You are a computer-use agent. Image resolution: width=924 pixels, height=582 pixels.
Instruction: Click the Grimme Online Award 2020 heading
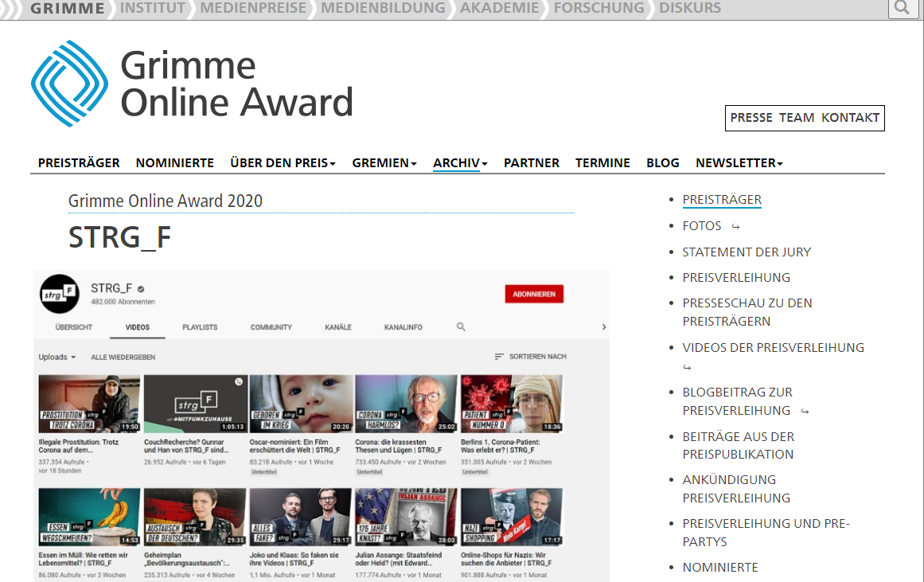click(166, 201)
